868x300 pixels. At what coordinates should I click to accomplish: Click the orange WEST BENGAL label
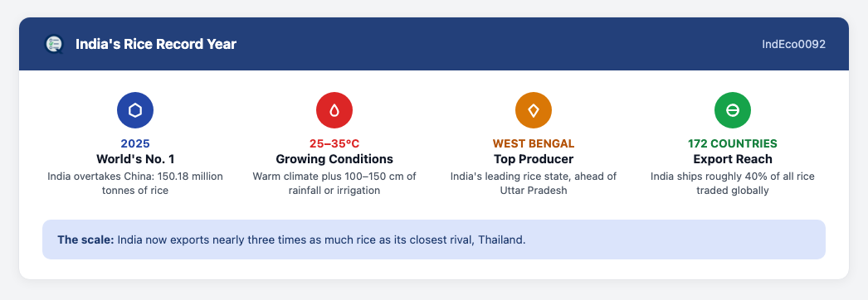point(534,143)
